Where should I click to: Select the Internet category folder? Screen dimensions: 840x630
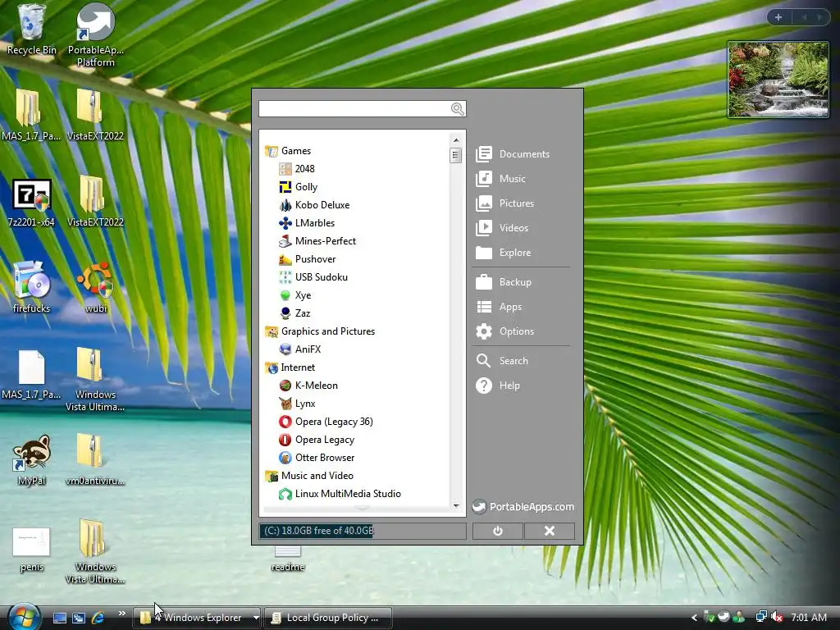click(290, 367)
